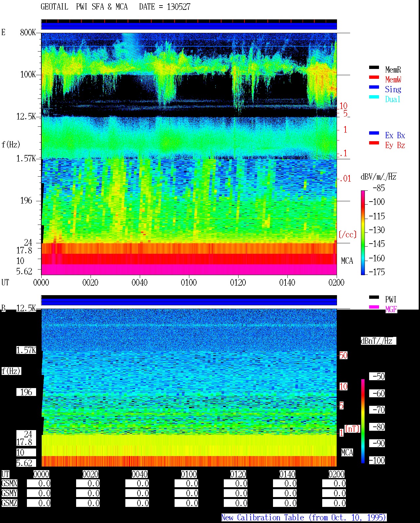Click the red Ey Bz legend swatch
The image size is (420, 523).
[374, 143]
